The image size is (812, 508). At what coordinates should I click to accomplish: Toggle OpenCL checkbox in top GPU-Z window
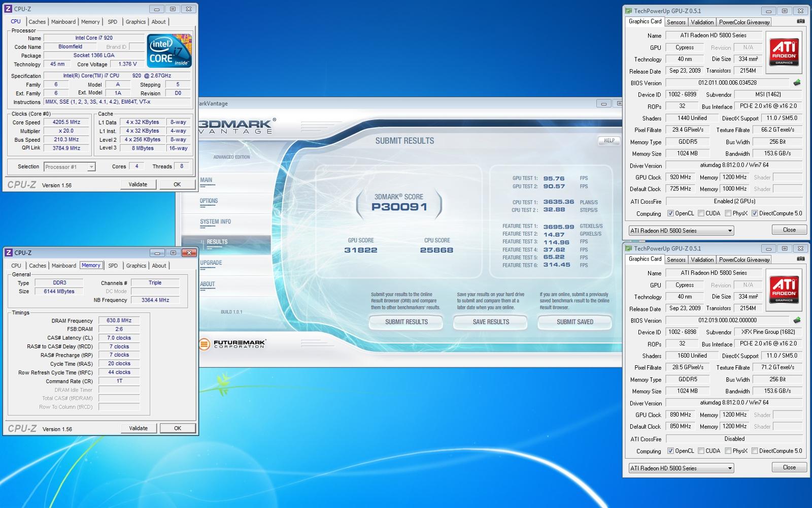(x=670, y=213)
